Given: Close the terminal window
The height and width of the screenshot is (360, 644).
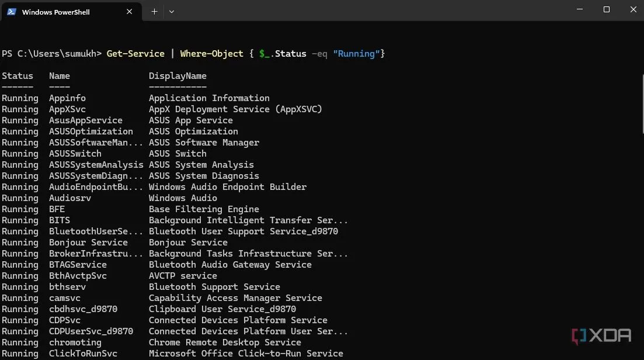Looking at the screenshot, I should (x=633, y=9).
